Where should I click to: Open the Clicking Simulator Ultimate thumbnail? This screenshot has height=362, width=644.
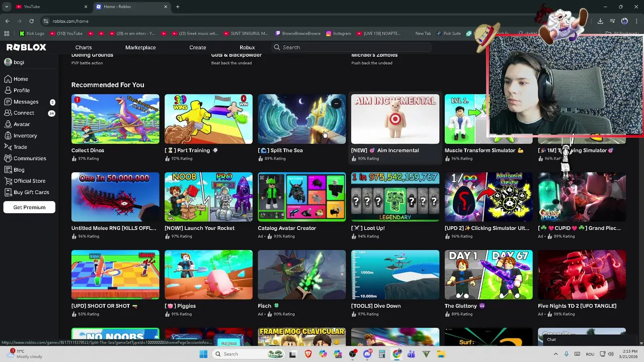[x=489, y=197]
